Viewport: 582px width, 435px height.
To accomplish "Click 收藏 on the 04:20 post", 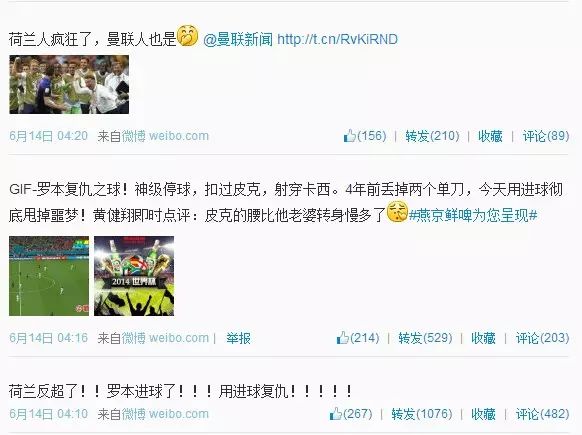I will [490, 136].
